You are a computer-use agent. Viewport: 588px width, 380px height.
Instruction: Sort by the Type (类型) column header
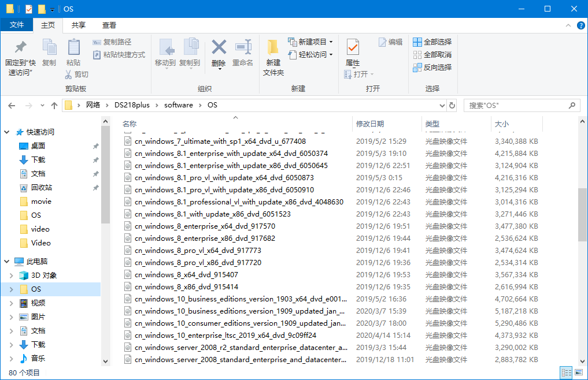coord(432,124)
